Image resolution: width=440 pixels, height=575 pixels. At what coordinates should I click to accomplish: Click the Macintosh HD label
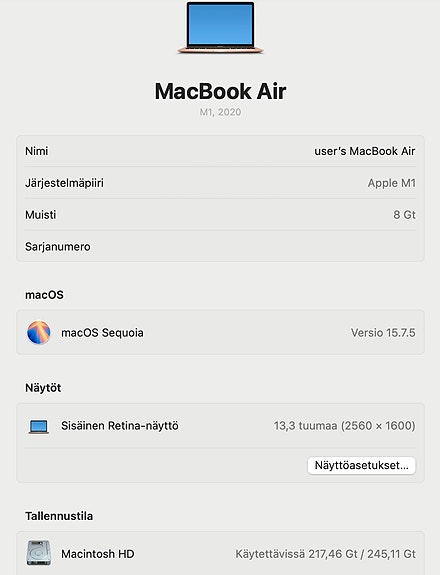point(98,553)
